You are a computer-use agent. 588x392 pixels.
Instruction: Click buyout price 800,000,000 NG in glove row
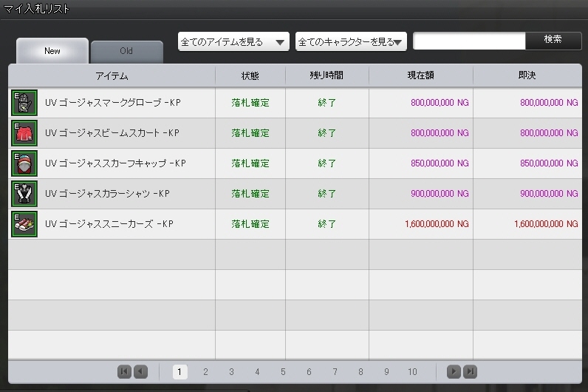point(549,103)
